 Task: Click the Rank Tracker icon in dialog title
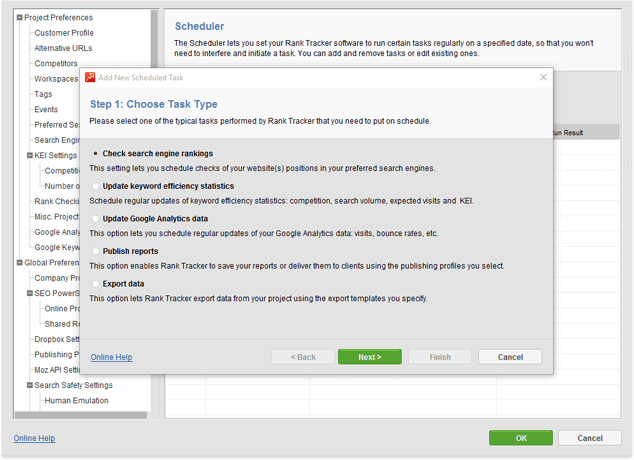pos(90,77)
